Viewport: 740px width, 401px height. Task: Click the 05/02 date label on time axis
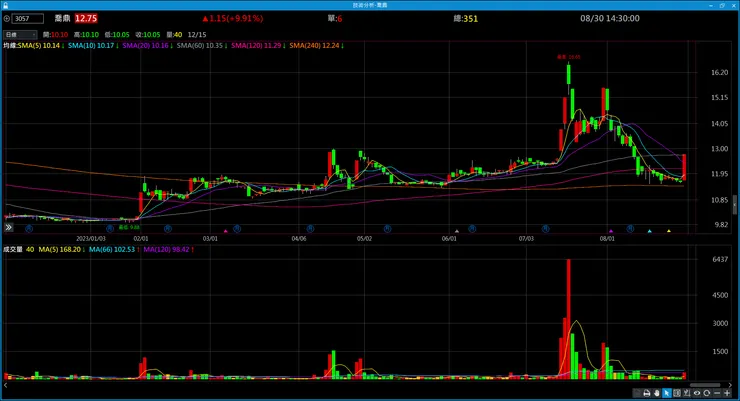point(364,239)
